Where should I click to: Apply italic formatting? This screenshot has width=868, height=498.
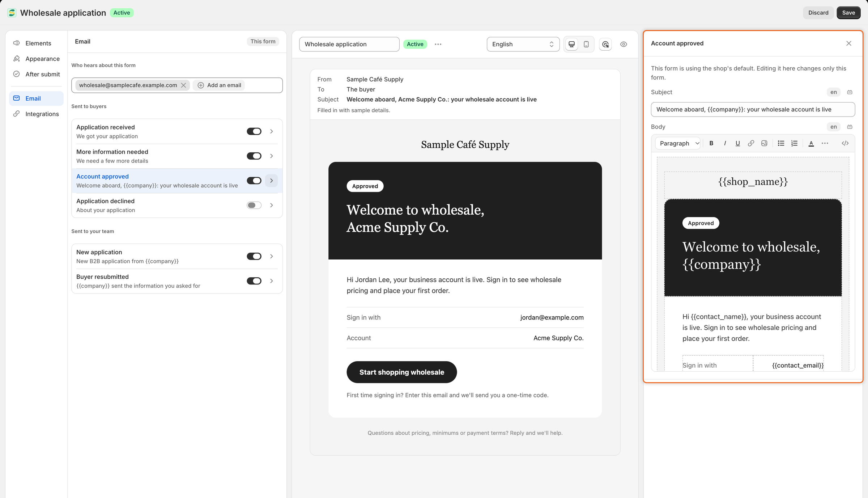tap(725, 143)
